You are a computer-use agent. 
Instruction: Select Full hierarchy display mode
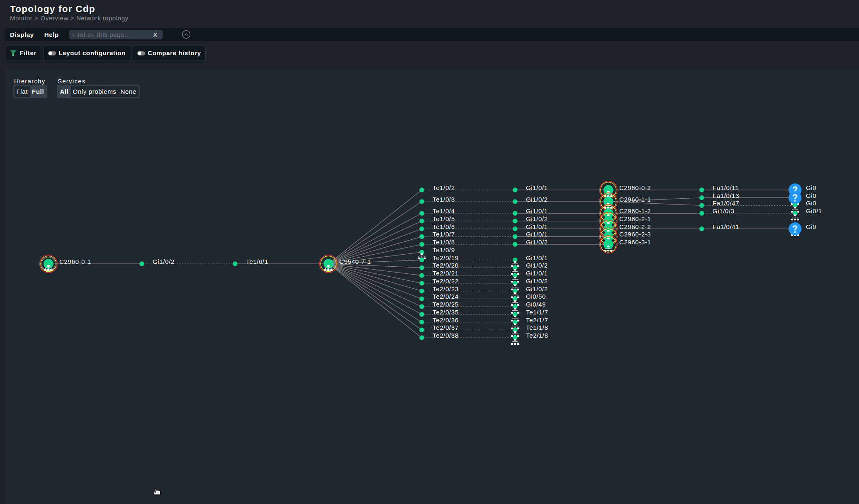pos(38,91)
